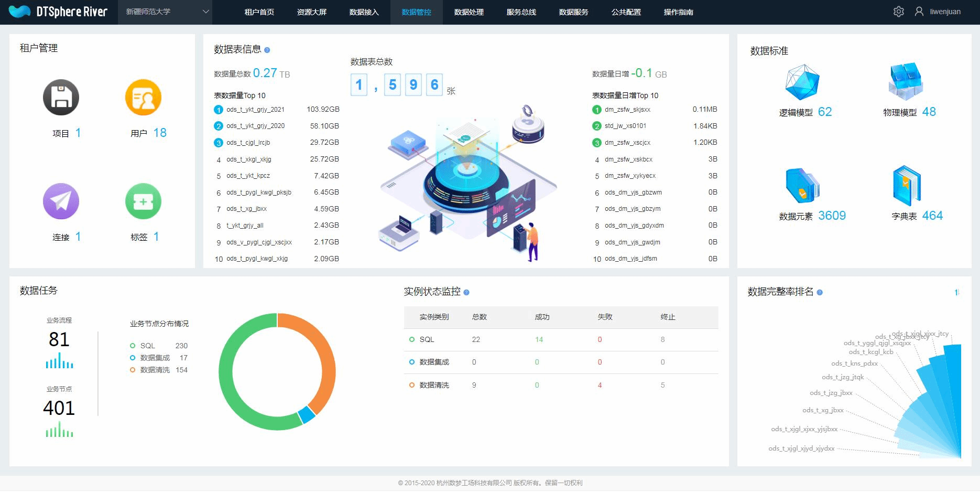980x492 pixels.
Task: Go to the 资源大屏 navigation tab
Action: coord(311,12)
